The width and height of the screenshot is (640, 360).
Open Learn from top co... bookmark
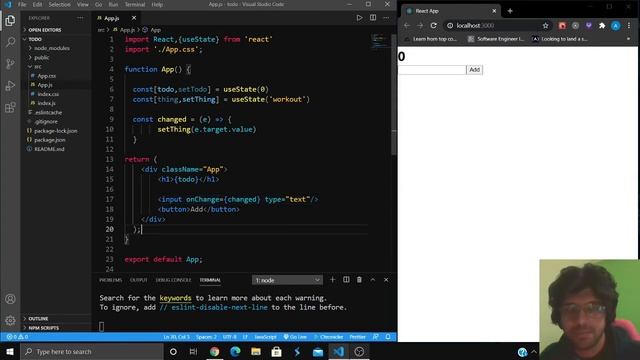point(431,39)
